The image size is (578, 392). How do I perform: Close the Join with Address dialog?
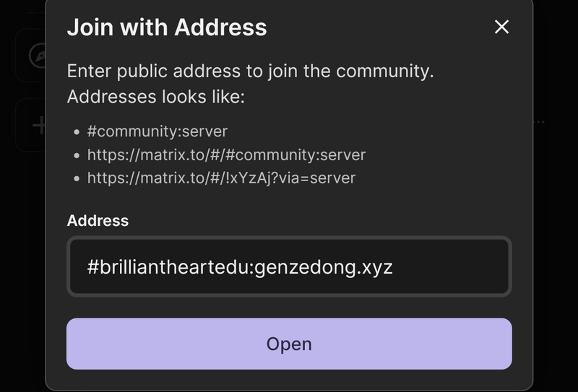tap(501, 27)
